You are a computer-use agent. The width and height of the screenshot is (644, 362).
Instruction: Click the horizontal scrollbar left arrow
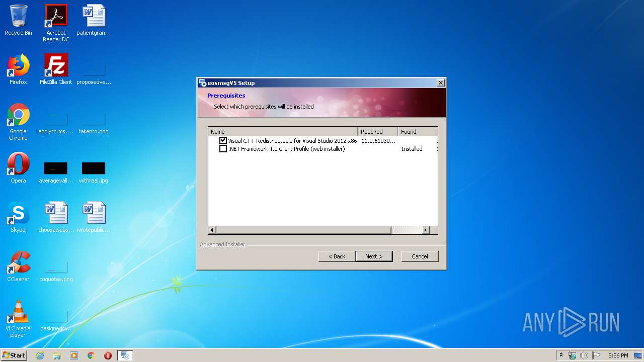(212, 230)
